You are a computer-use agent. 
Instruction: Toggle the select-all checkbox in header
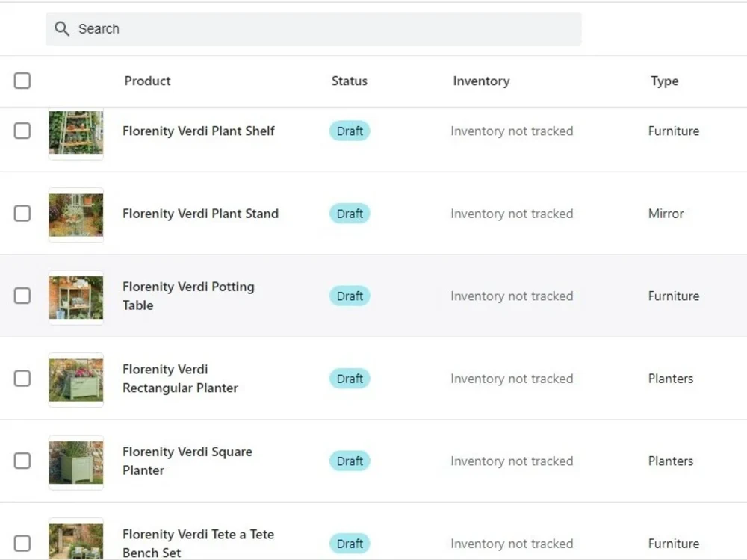click(x=22, y=81)
